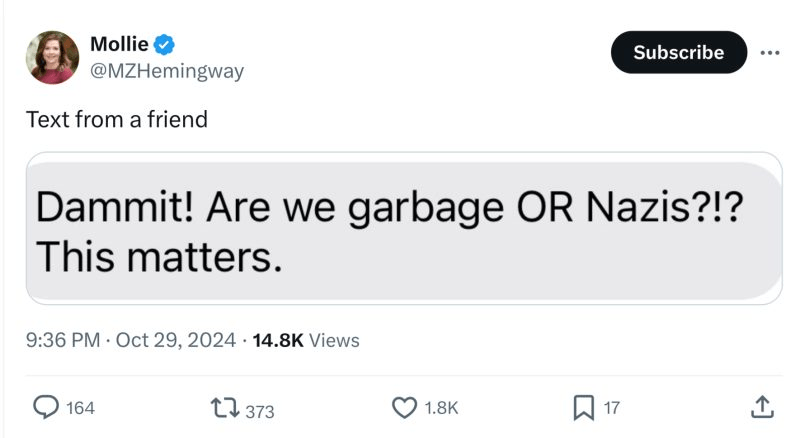Bookmark this tweet using the bookmark icon
Screen dimensions: 800x438
coord(583,408)
